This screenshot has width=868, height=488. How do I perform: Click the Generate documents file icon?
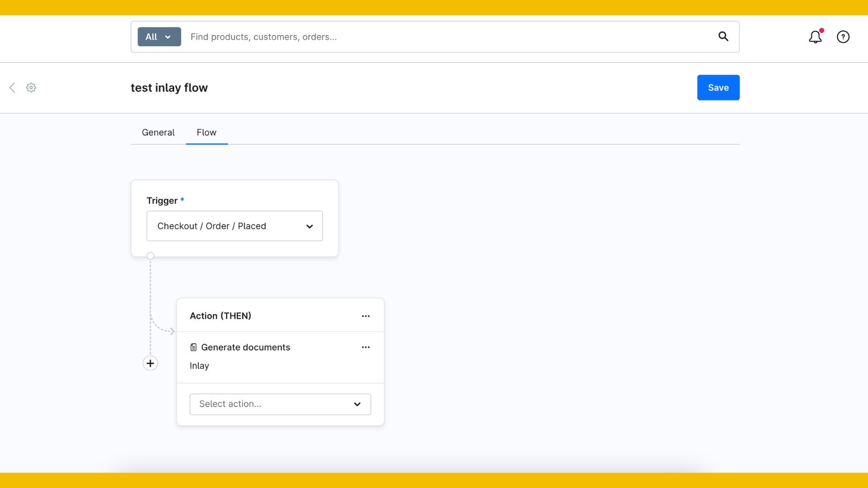tap(193, 347)
